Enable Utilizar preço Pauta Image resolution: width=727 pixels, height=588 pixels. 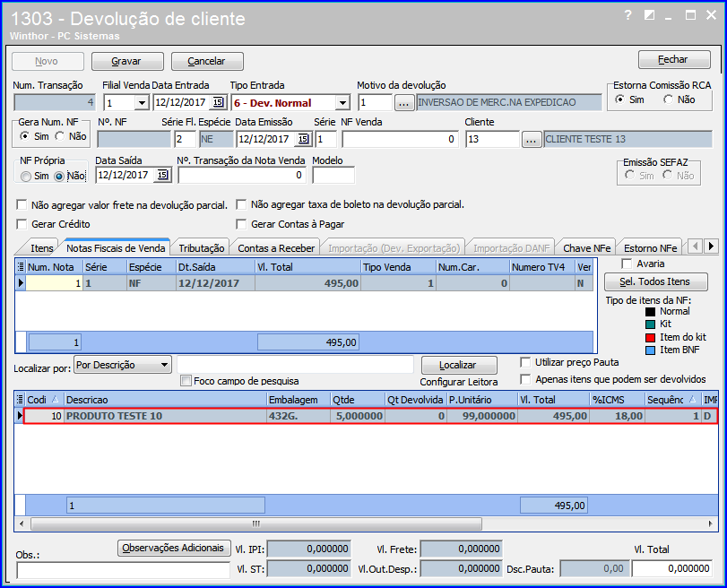click(525, 362)
